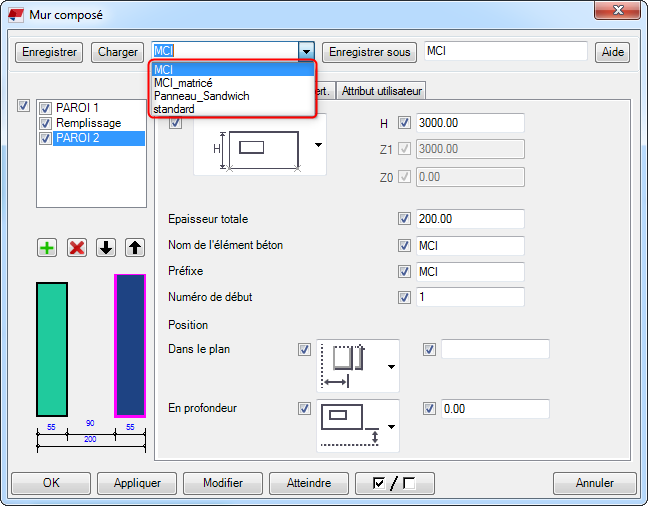648x506 pixels.
Task: Click the green PAROI 1 layer preview
Action: pyautogui.click(x=52, y=349)
